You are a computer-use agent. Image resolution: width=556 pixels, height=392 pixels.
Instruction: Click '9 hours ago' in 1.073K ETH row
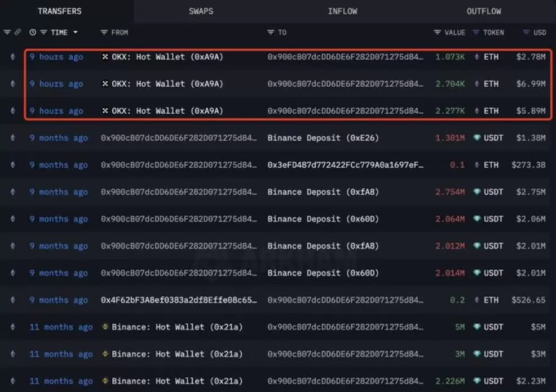pos(56,57)
